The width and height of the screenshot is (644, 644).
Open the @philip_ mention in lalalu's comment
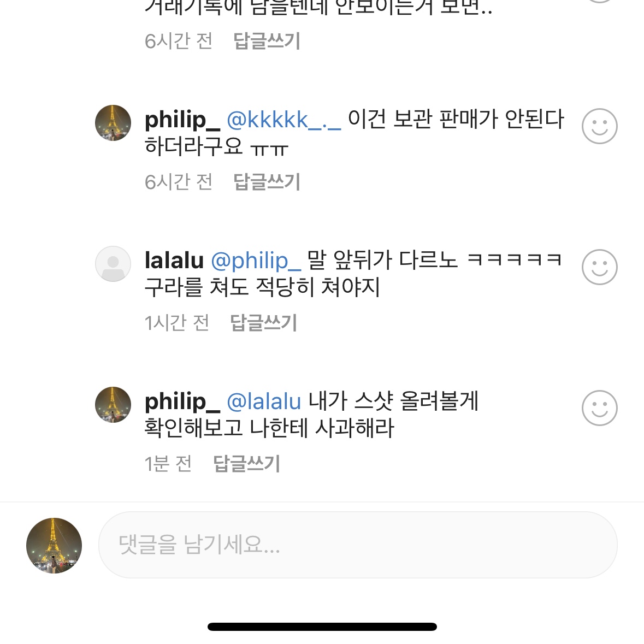click(256, 261)
